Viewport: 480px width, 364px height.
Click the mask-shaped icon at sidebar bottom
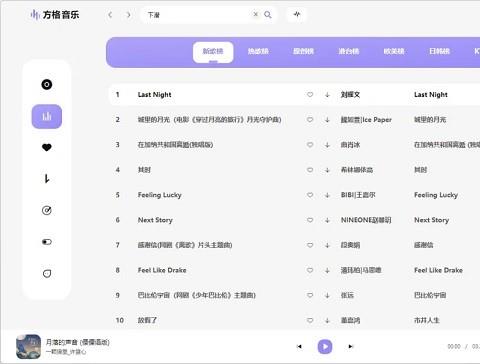click(47, 273)
